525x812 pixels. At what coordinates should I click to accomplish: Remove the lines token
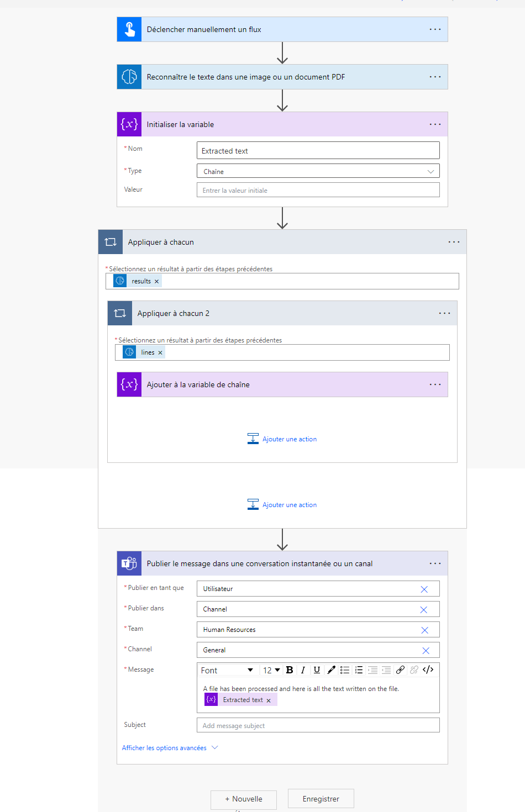coord(160,353)
